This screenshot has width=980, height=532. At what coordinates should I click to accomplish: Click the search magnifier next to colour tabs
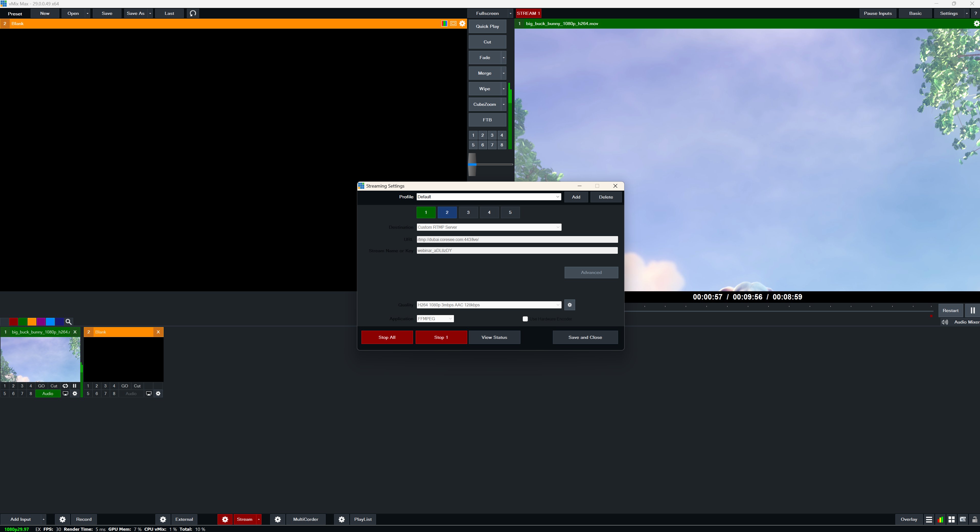[x=69, y=322]
